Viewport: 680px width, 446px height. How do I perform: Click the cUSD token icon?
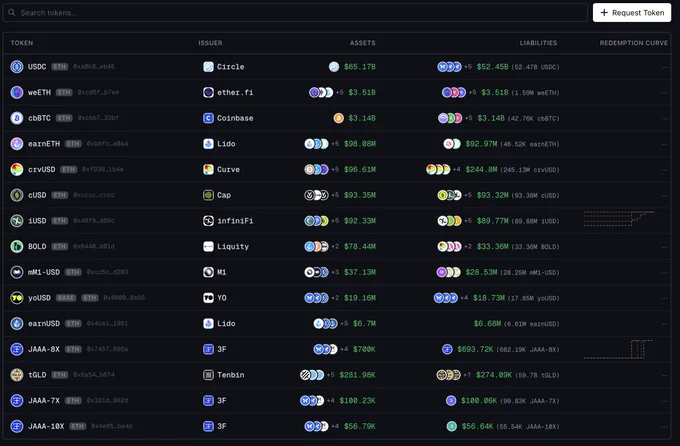point(17,195)
